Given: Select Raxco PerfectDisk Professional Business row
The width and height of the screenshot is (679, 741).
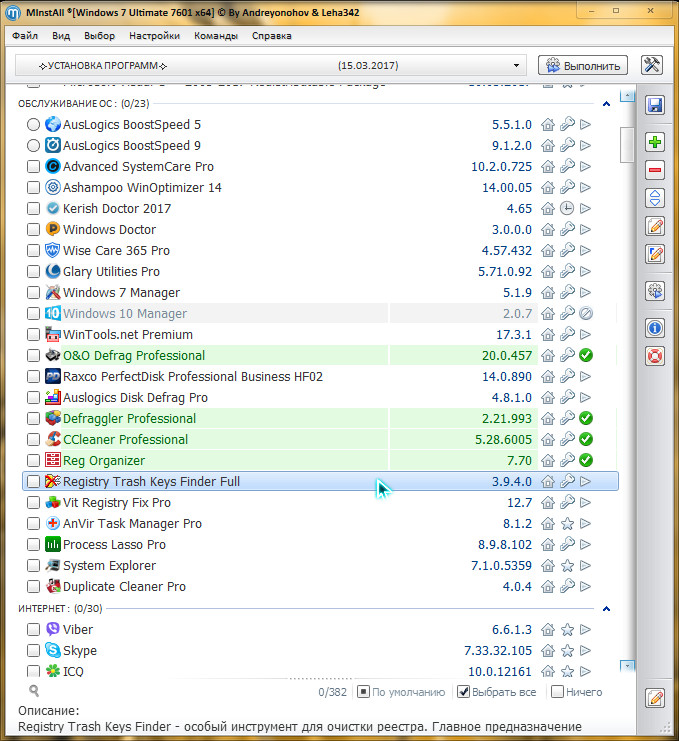Looking at the screenshot, I should (320, 377).
